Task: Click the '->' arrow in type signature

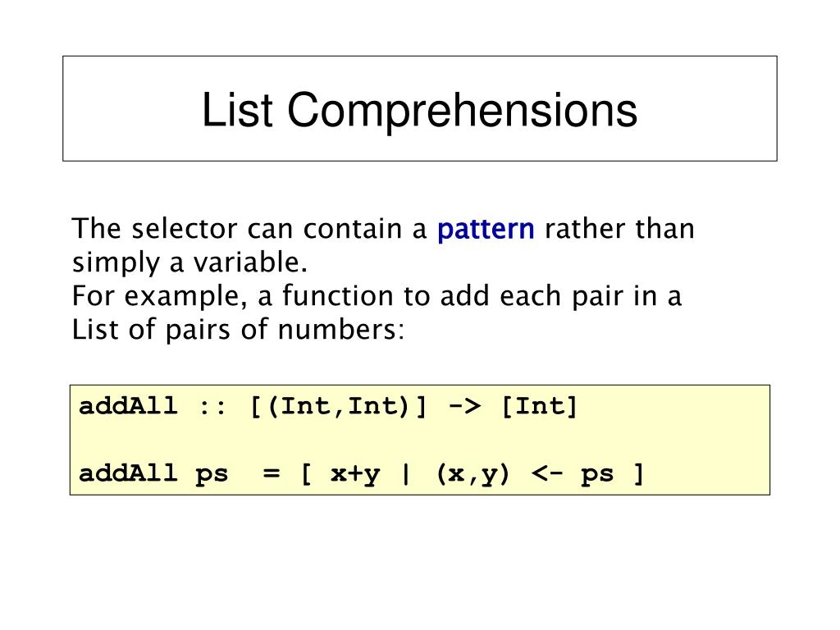Action: [464, 407]
